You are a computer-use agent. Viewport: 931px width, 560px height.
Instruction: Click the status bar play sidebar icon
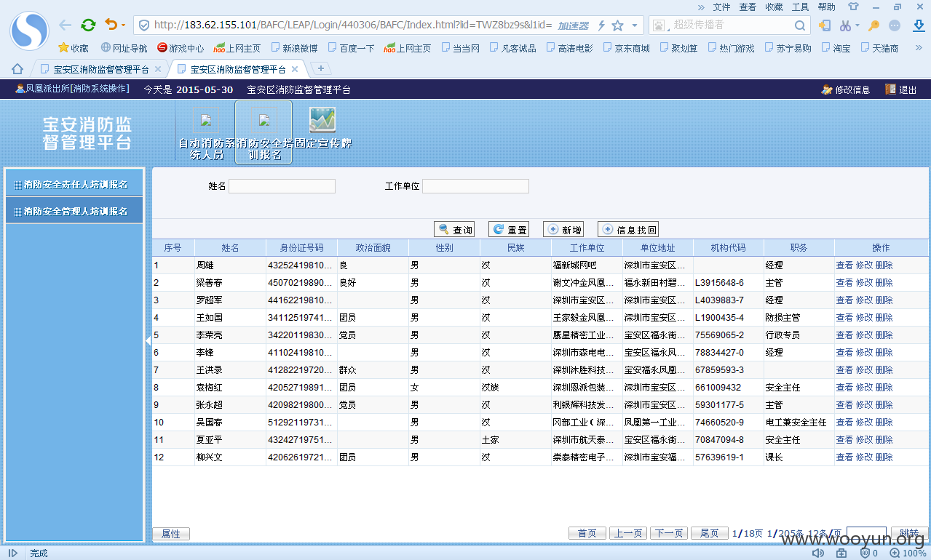point(13,553)
